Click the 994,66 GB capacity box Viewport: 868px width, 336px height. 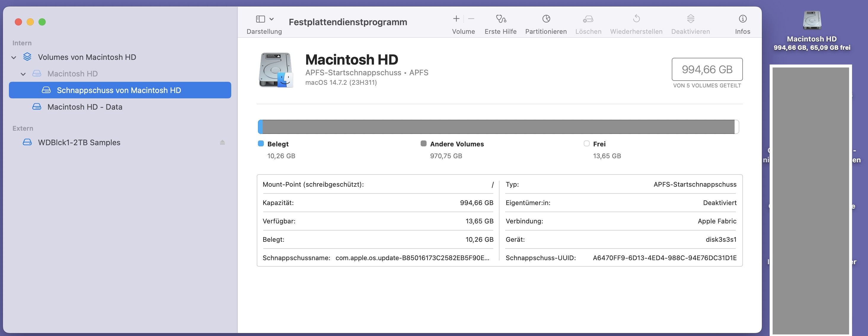click(x=707, y=69)
